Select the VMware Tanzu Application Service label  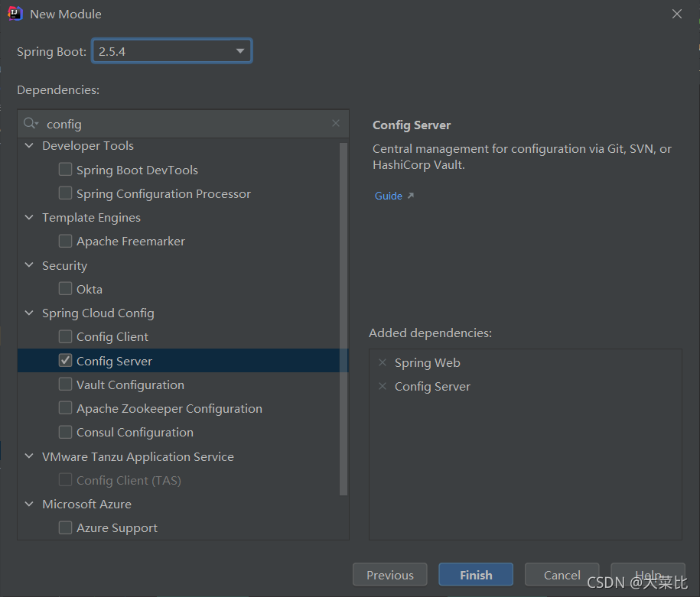[138, 457]
